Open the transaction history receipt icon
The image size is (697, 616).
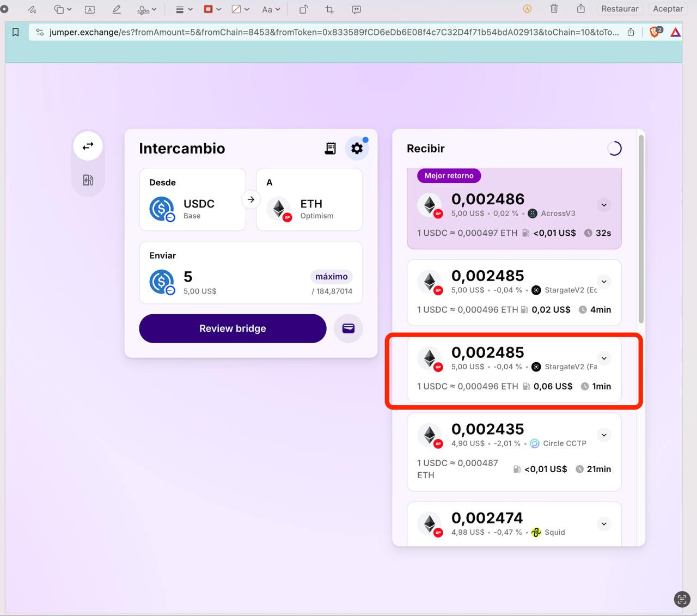pyautogui.click(x=330, y=148)
